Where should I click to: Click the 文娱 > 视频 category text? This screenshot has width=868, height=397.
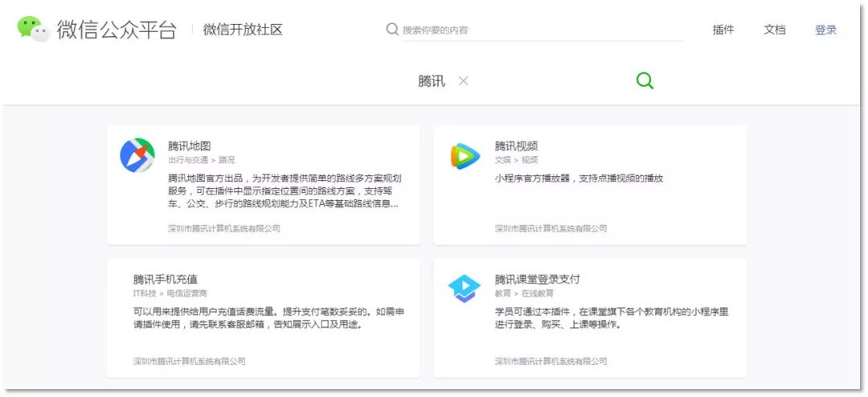(516, 160)
